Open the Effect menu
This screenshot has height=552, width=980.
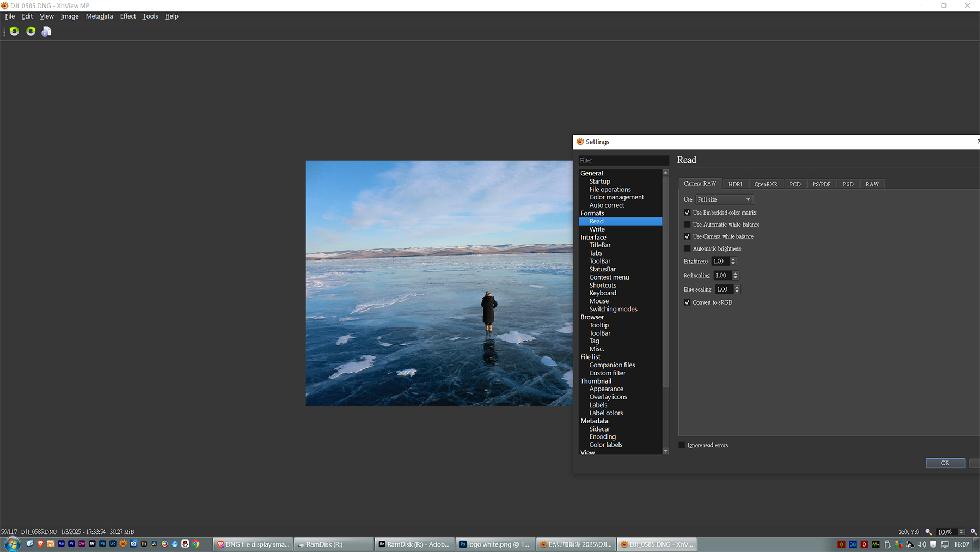tap(128, 16)
